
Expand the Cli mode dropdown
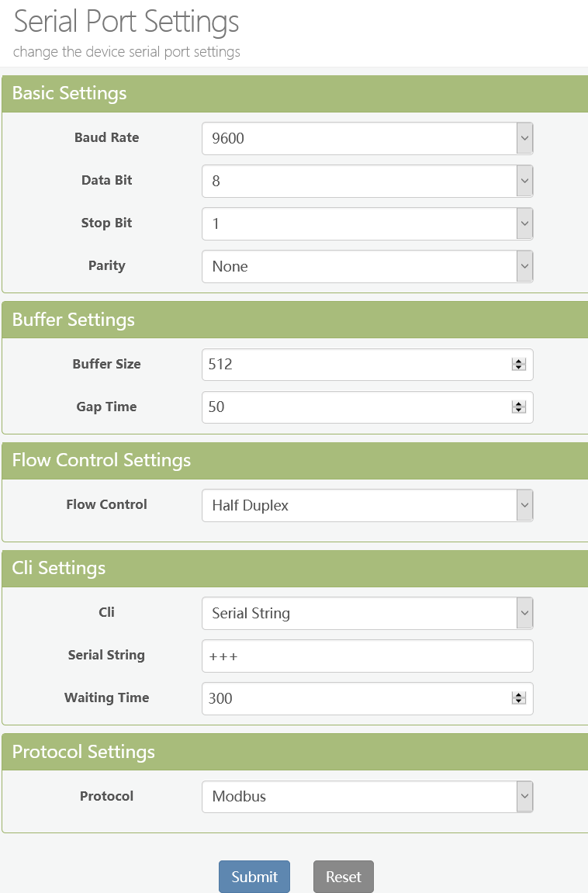(x=367, y=614)
